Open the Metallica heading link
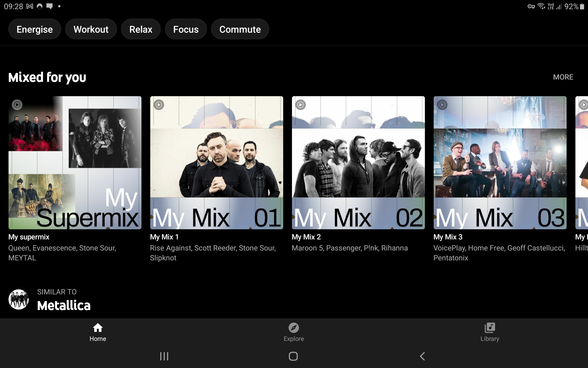The width and height of the screenshot is (588, 368). (x=64, y=305)
